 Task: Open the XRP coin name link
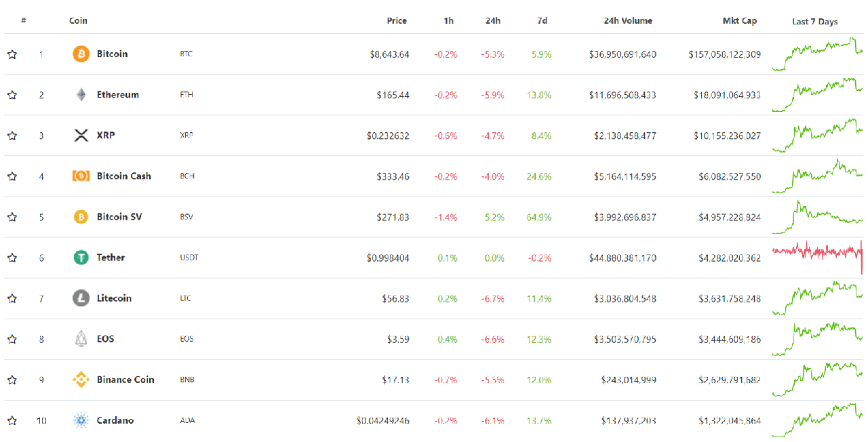[x=106, y=135]
